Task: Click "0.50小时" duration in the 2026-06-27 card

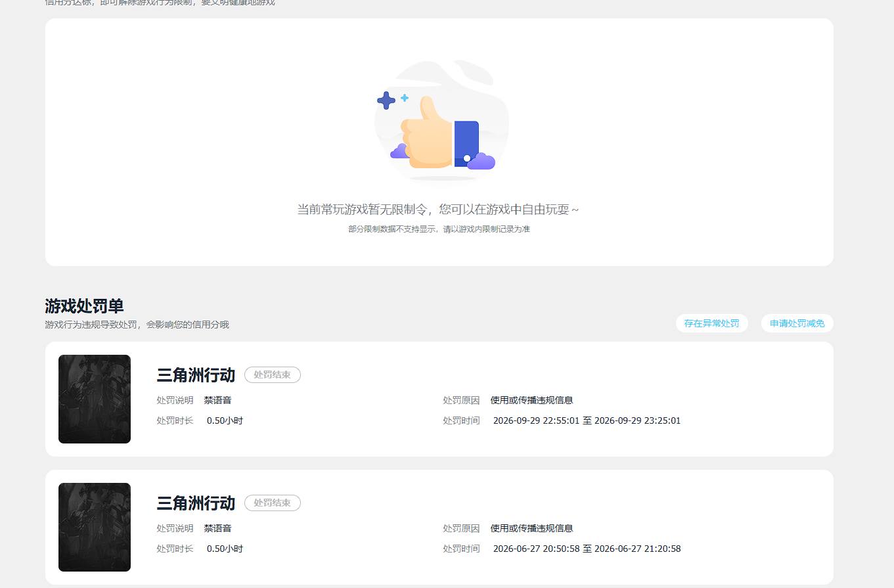Action: pos(225,549)
